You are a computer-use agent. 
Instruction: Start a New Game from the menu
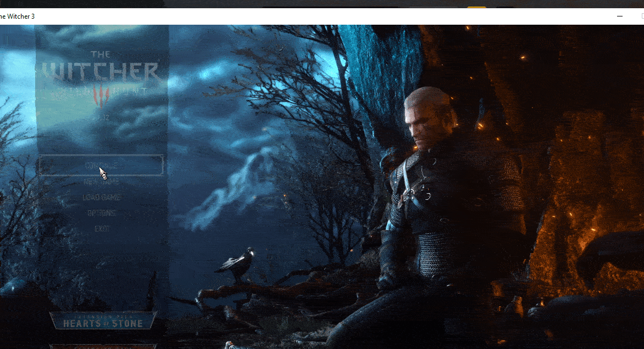[x=102, y=181]
